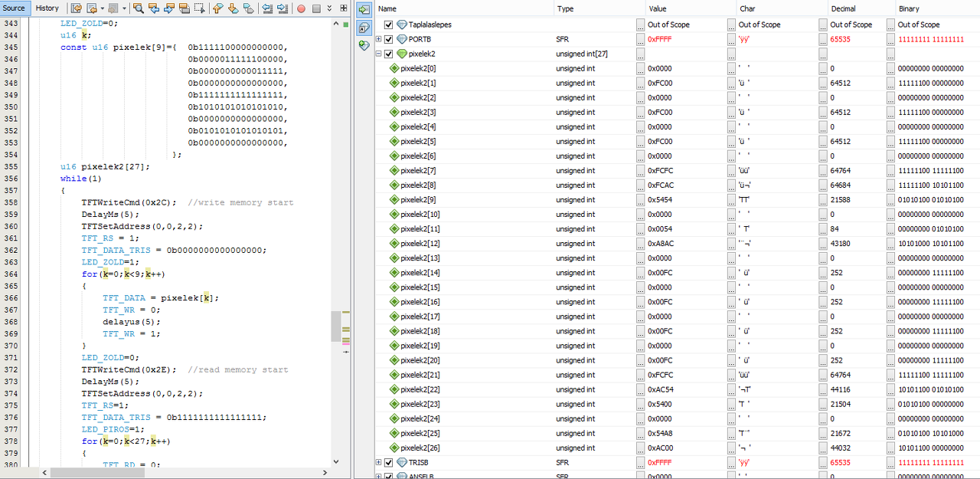
Task: Uncheck the Taplalaslepes watch checkbox
Action: pyautogui.click(x=389, y=25)
